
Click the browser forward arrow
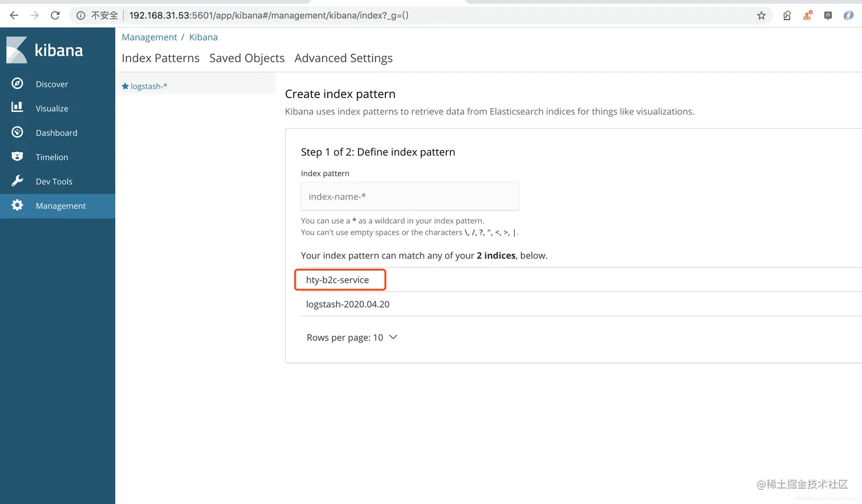click(x=35, y=15)
